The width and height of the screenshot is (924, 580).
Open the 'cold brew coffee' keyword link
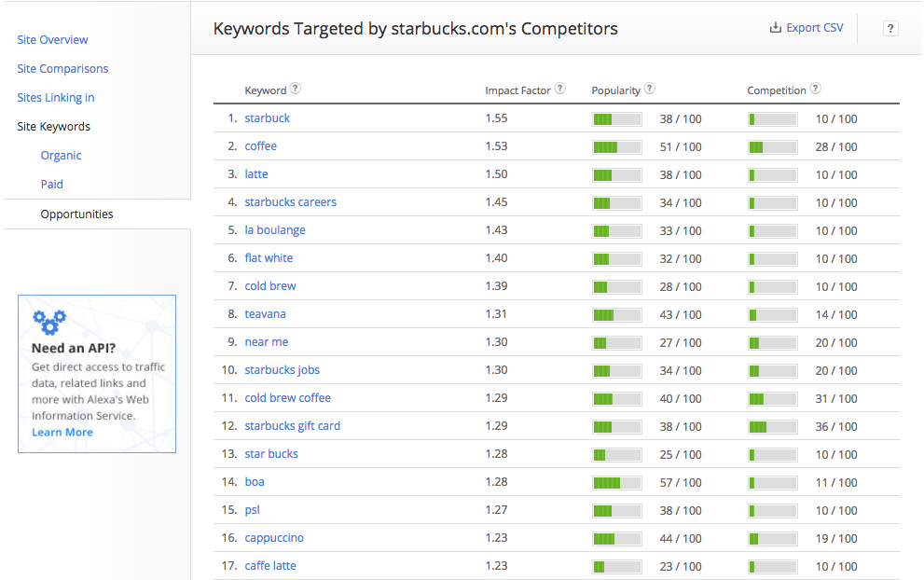click(x=287, y=398)
